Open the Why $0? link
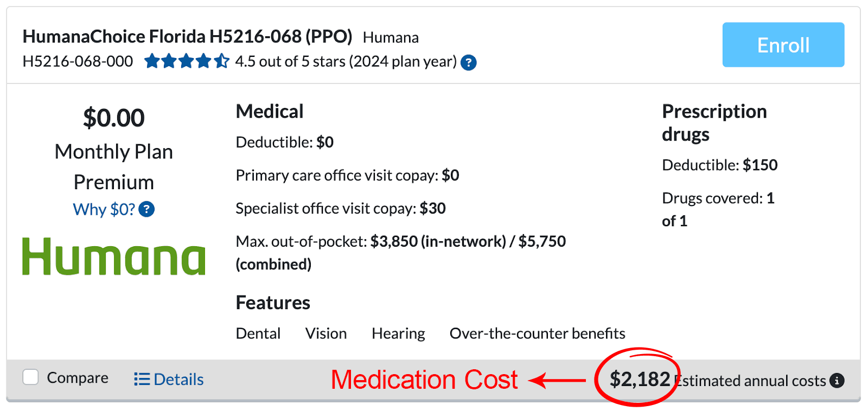868x411 pixels. pyautogui.click(x=103, y=209)
